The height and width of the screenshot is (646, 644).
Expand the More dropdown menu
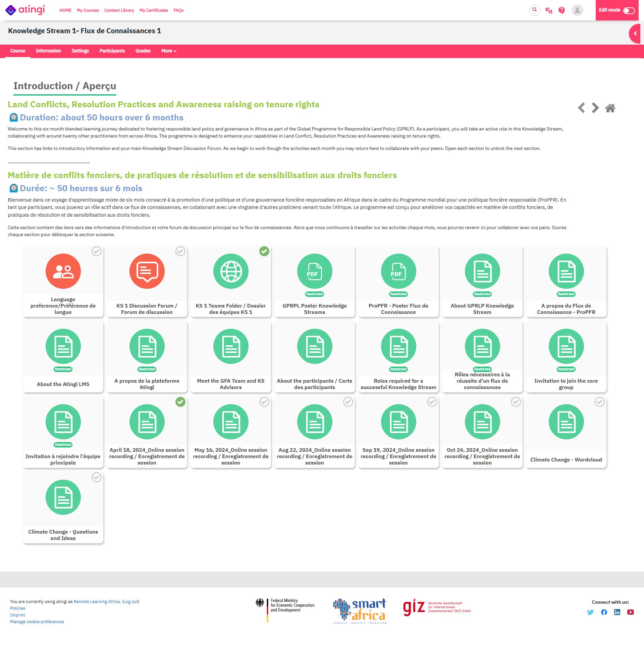(x=169, y=51)
